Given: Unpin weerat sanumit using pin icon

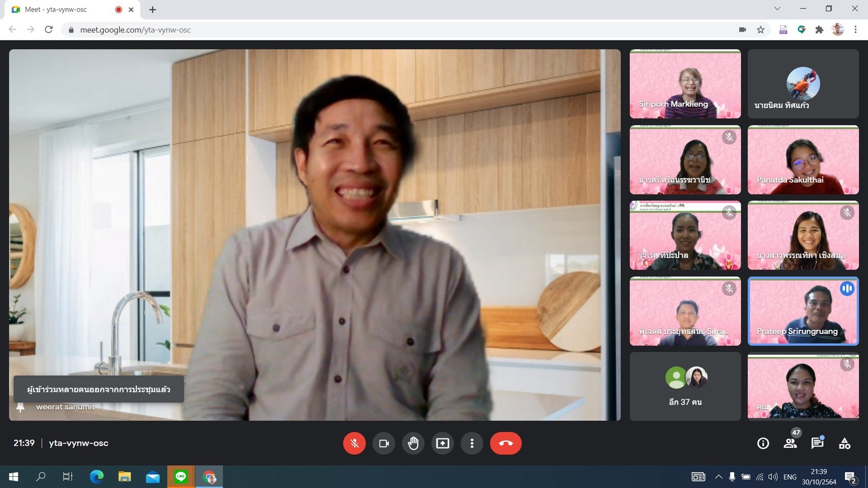Looking at the screenshot, I should coord(20,407).
